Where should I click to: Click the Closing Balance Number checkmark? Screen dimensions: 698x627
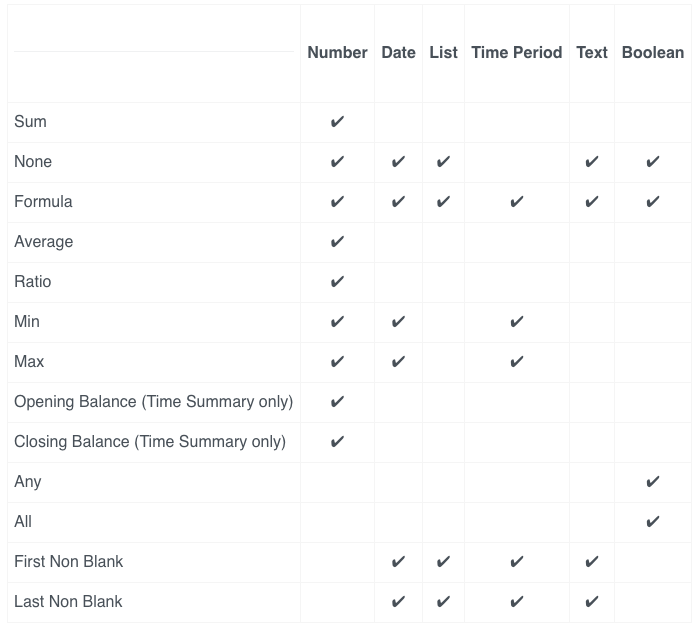click(337, 441)
